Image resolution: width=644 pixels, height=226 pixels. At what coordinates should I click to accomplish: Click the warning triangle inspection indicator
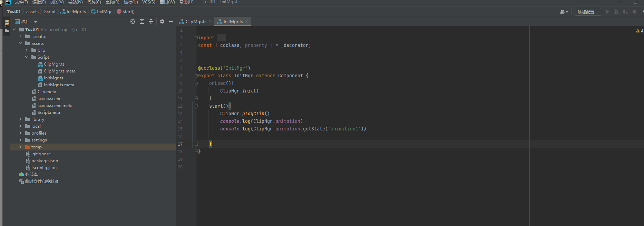pyautogui.click(x=638, y=31)
